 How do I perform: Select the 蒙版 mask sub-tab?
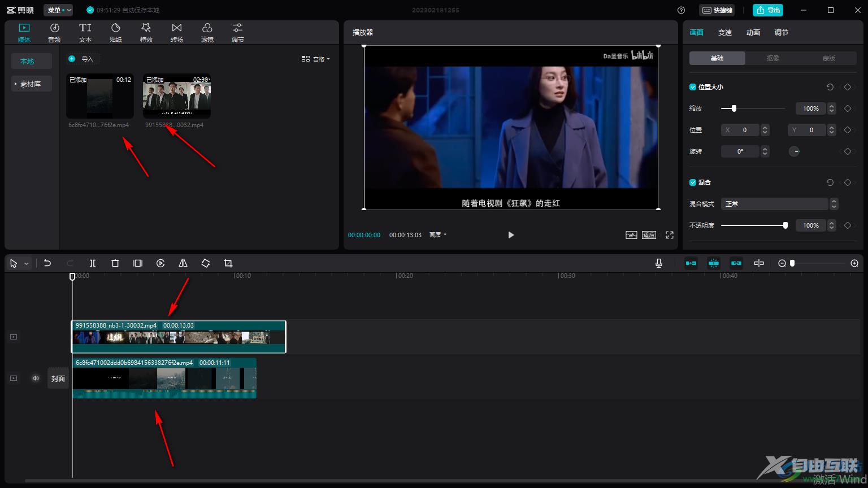click(829, 58)
